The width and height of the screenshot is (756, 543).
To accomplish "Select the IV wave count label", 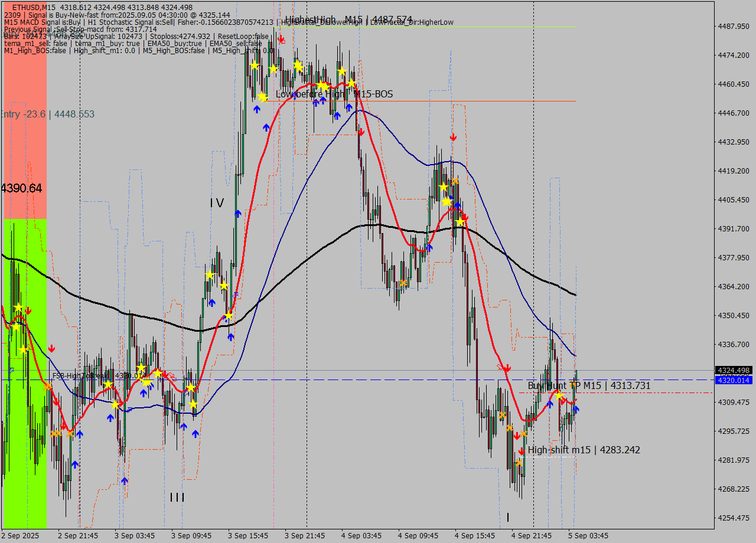I will coord(217,203).
